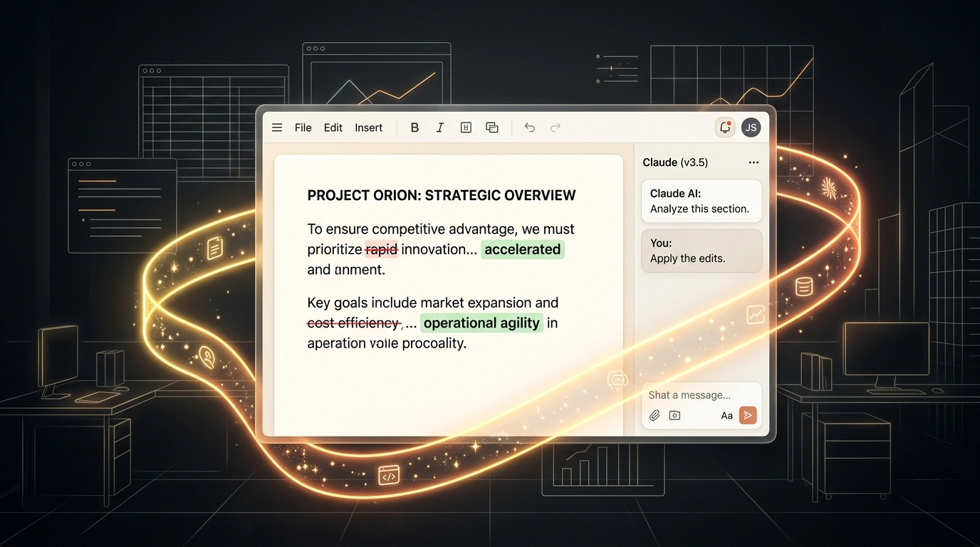
Task: Open the Edit menu
Action: point(333,127)
